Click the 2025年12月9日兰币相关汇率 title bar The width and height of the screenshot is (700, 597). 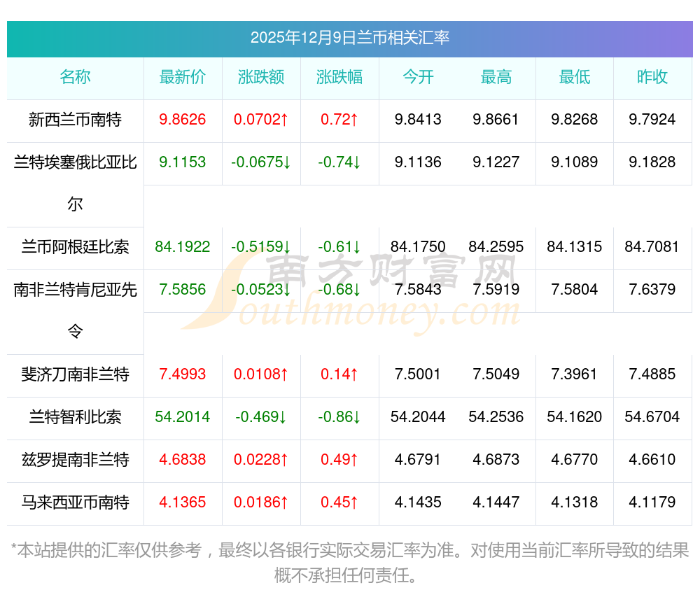[x=349, y=38]
